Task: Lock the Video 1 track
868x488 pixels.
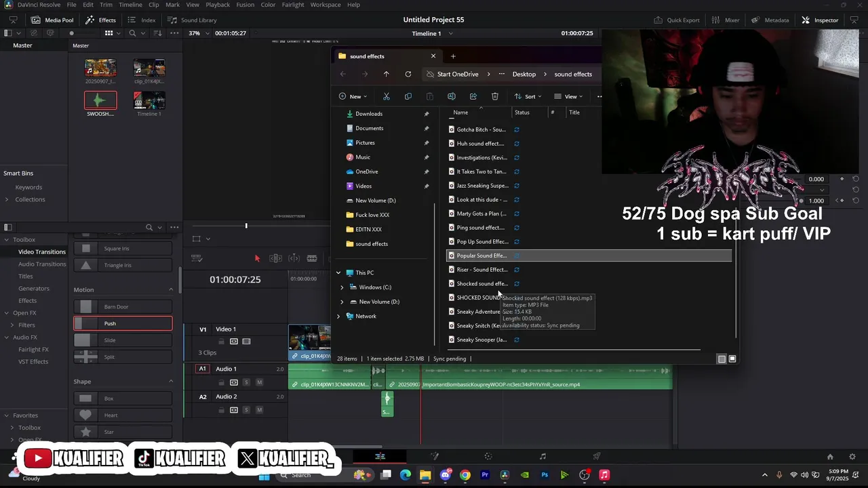Action: pyautogui.click(x=221, y=342)
